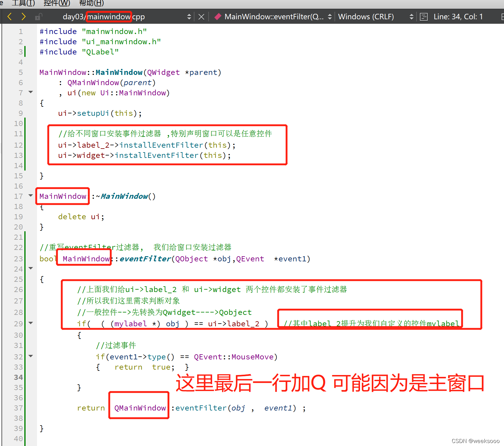Click the QMainWindow(parent) initializer on line 6
Viewport: 504px width, 446px height.
(111, 83)
